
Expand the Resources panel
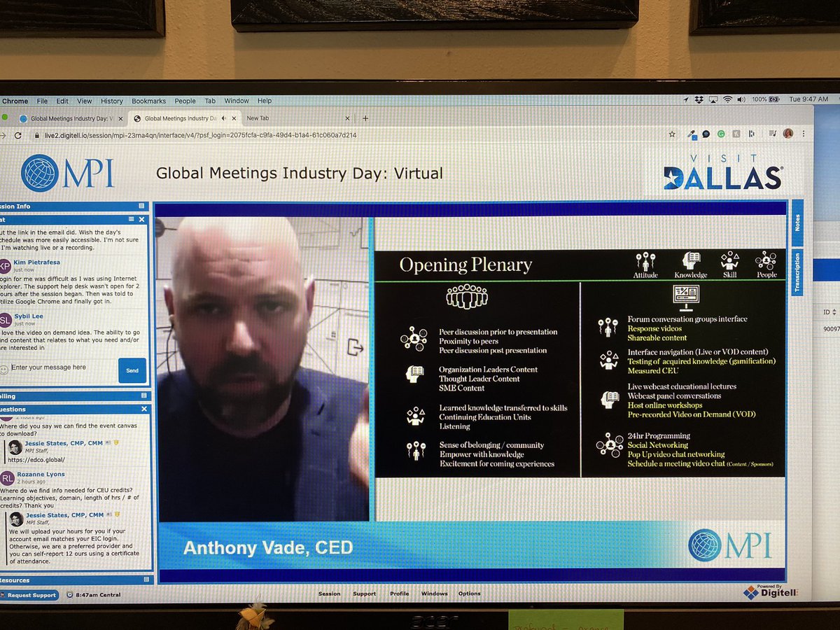tap(146, 580)
